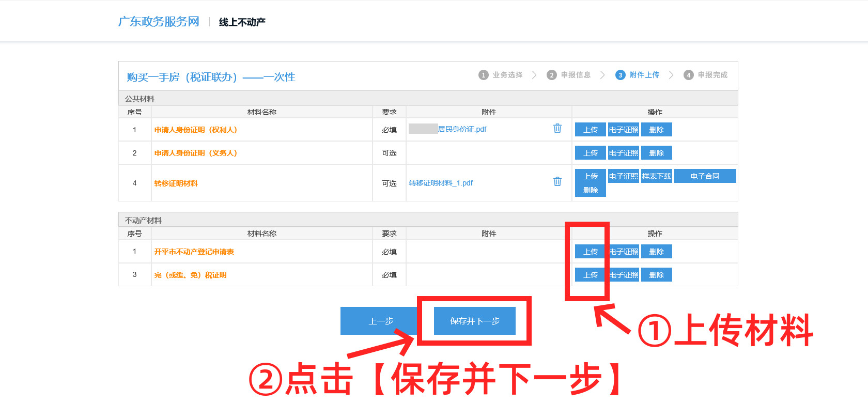
Task: Click 电子证照 for 申请人身份证明(义务人)
Action: click(623, 153)
